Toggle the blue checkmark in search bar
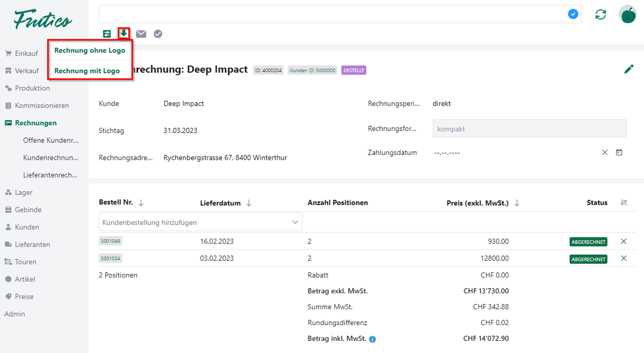 pyautogui.click(x=573, y=14)
